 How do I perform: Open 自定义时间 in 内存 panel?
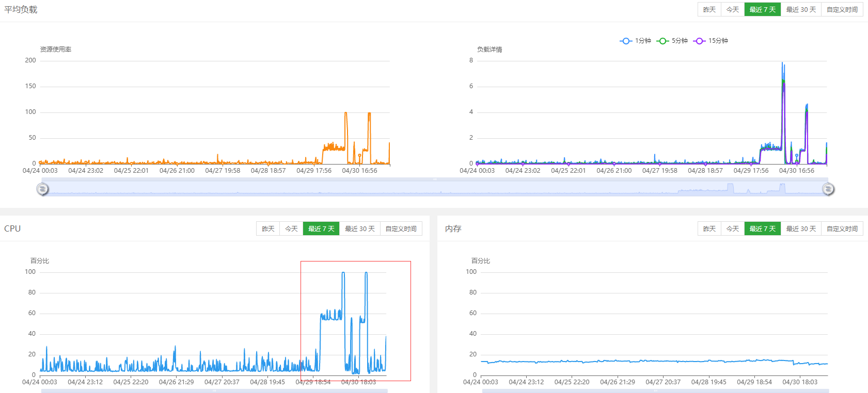point(842,229)
